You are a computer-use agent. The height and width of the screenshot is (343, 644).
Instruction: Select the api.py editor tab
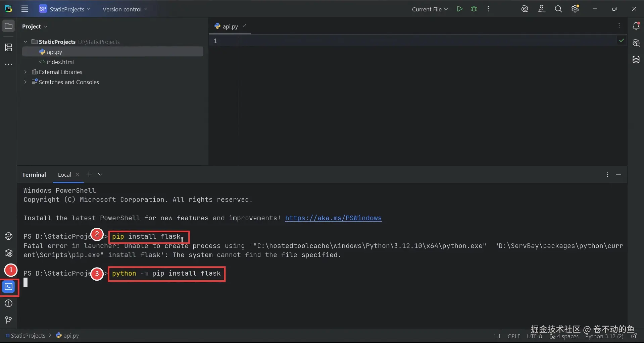click(x=230, y=26)
